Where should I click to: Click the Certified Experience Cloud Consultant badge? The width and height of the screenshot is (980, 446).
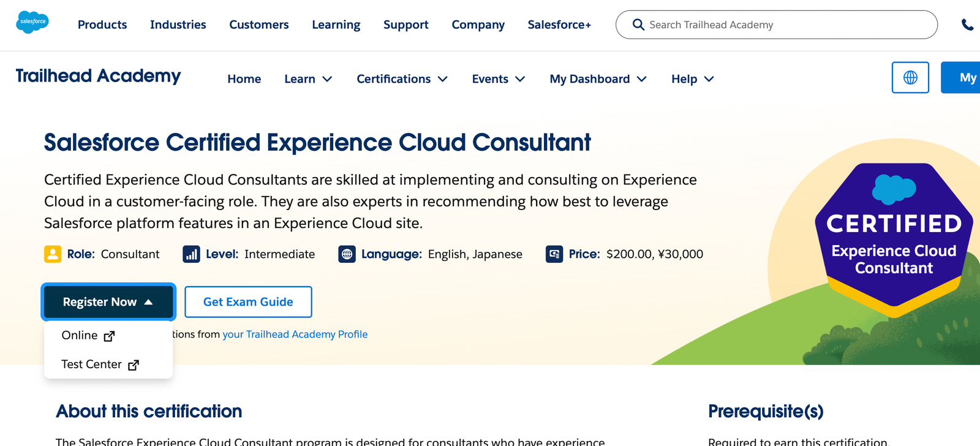(894, 239)
